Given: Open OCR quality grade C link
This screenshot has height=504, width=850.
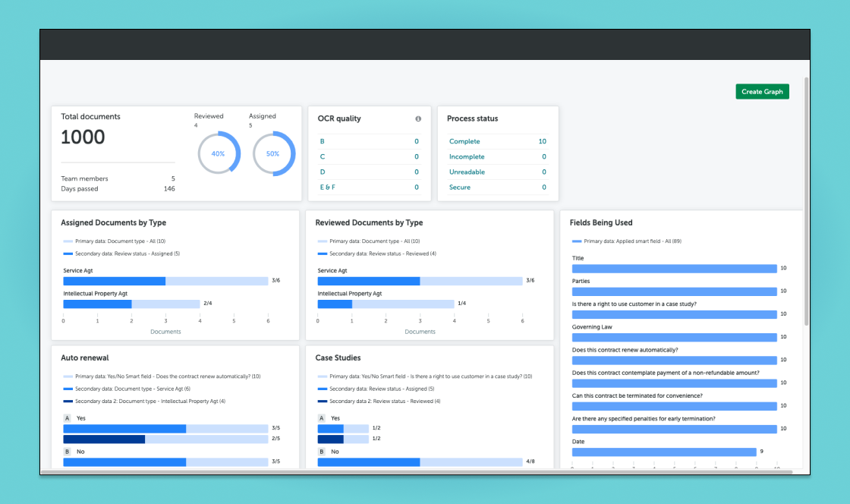Looking at the screenshot, I should click(323, 157).
